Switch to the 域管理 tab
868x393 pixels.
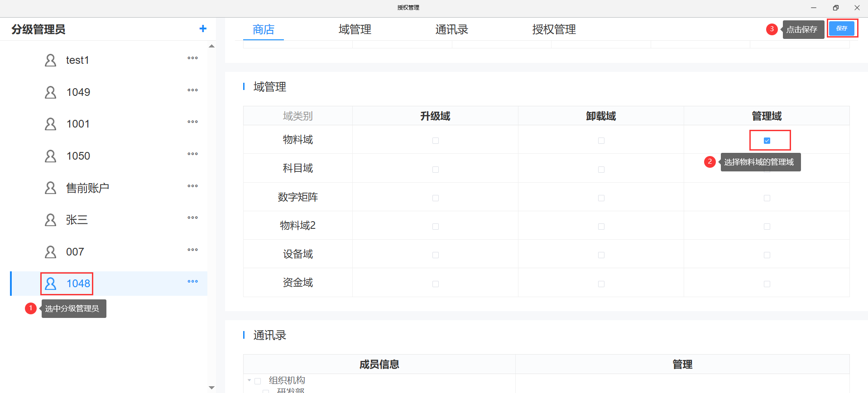click(355, 30)
